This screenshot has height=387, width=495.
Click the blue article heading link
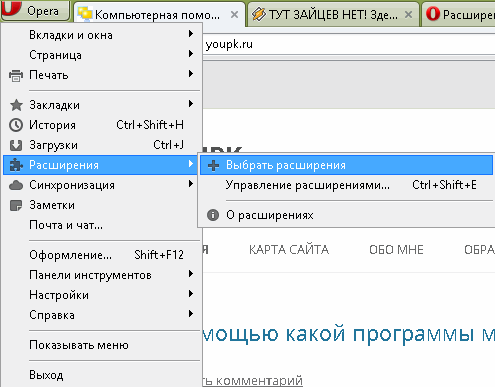point(349,333)
